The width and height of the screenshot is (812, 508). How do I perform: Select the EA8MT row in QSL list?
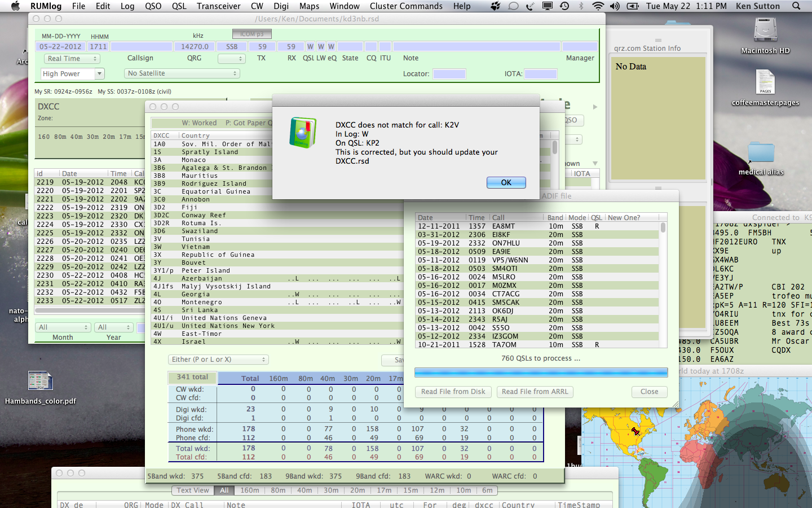[537, 226]
